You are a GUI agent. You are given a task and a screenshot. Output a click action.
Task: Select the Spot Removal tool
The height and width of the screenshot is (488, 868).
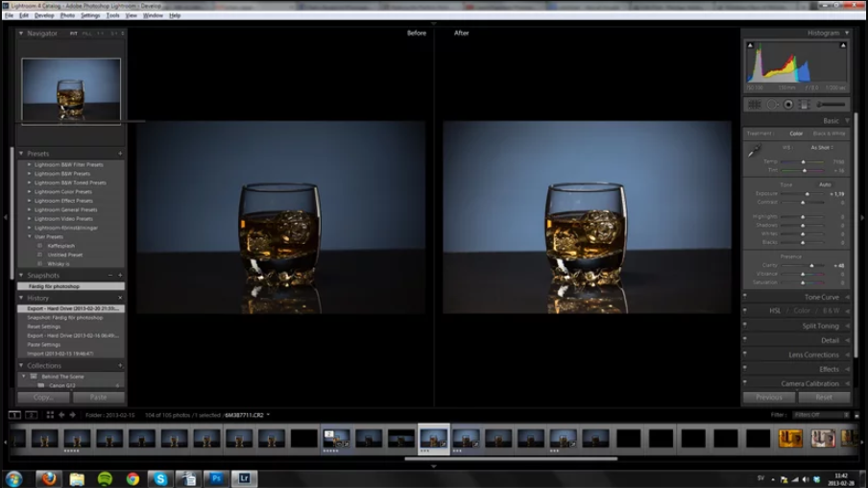(772, 105)
